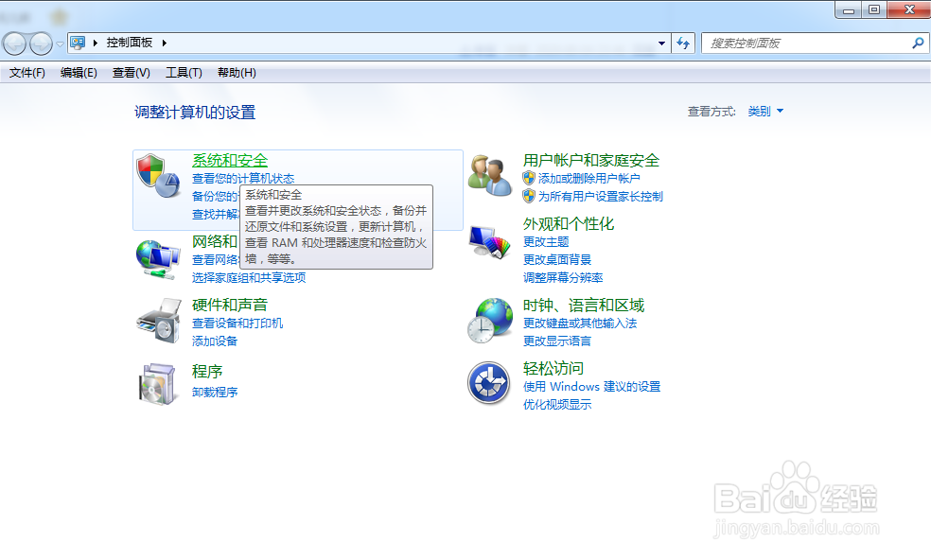931x560 pixels.
Task: Open 调整屏幕分辨率 settings
Action: coord(565,277)
